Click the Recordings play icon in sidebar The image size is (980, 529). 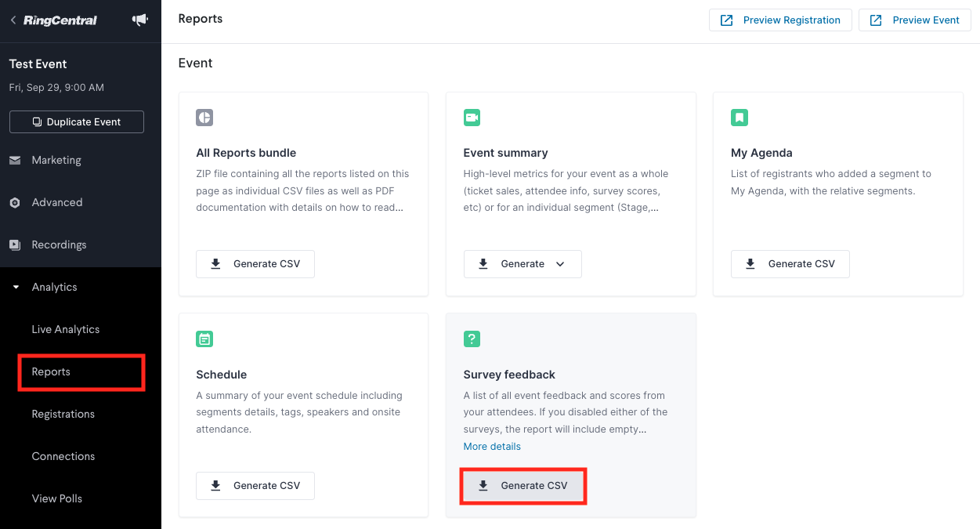[x=15, y=245]
